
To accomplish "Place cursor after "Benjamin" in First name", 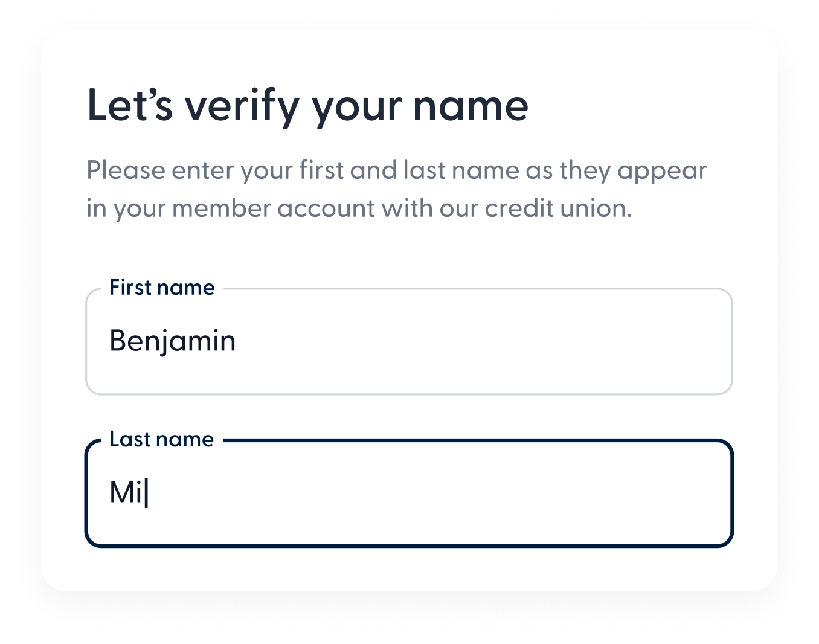I will [x=237, y=341].
